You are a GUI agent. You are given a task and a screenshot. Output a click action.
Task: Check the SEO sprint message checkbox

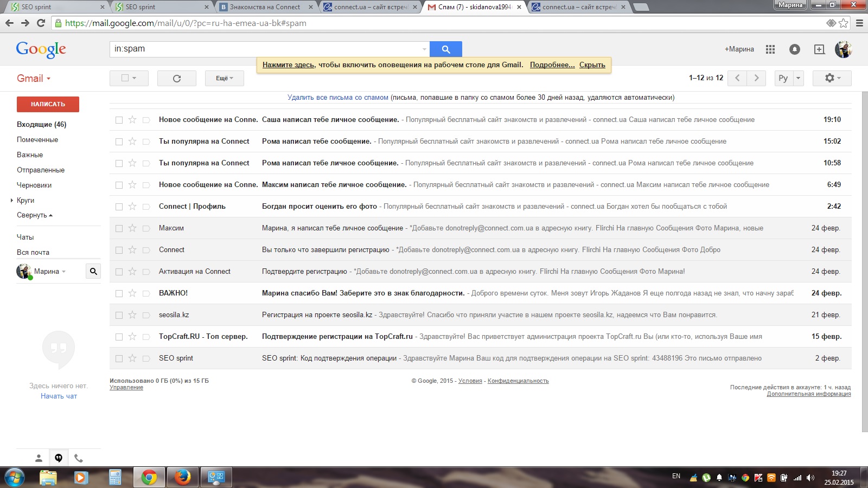point(119,358)
